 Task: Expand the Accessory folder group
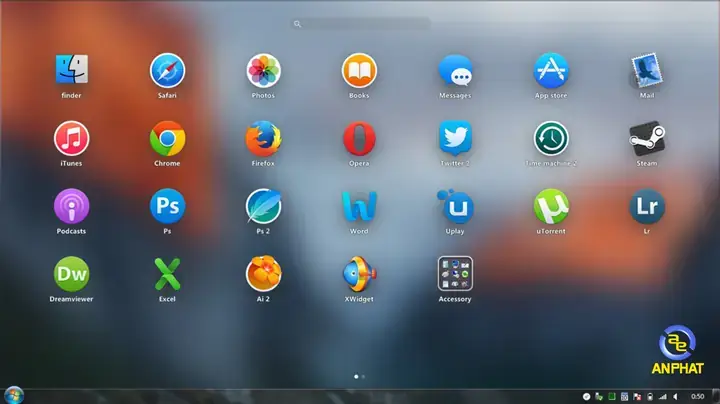coord(455,273)
